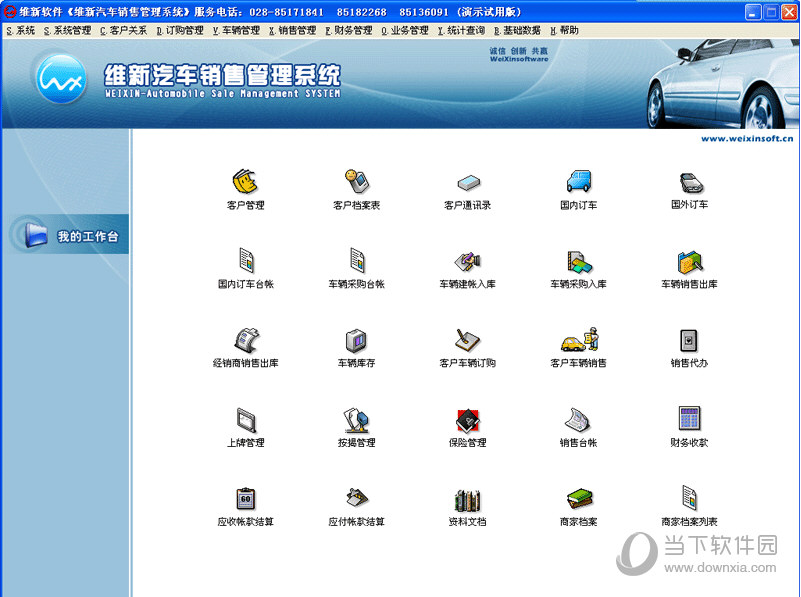Open the 客户车辆销售 icon
The height and width of the screenshot is (597, 801).
[x=580, y=340]
